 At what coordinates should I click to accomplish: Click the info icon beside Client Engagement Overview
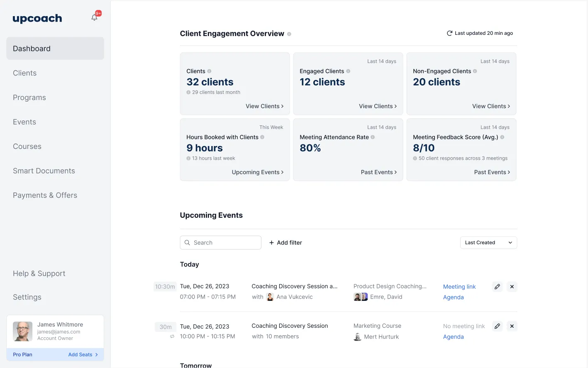coord(290,34)
